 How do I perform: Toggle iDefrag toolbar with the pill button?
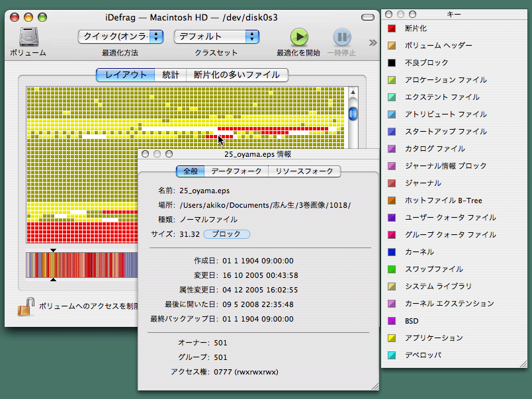[x=368, y=17]
